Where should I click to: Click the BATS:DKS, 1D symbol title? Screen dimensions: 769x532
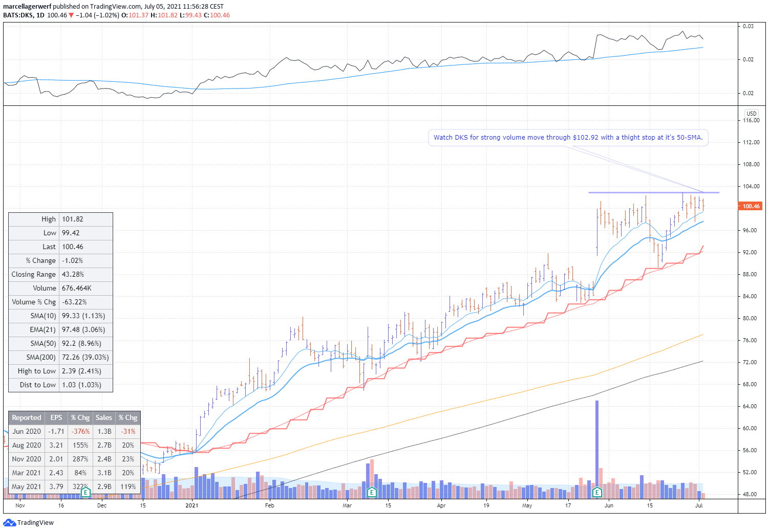click(x=24, y=15)
